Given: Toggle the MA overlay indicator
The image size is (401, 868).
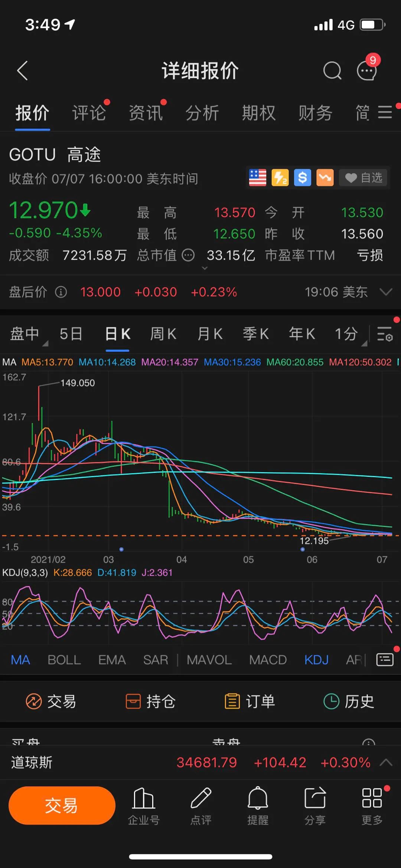Looking at the screenshot, I should pos(20,660).
